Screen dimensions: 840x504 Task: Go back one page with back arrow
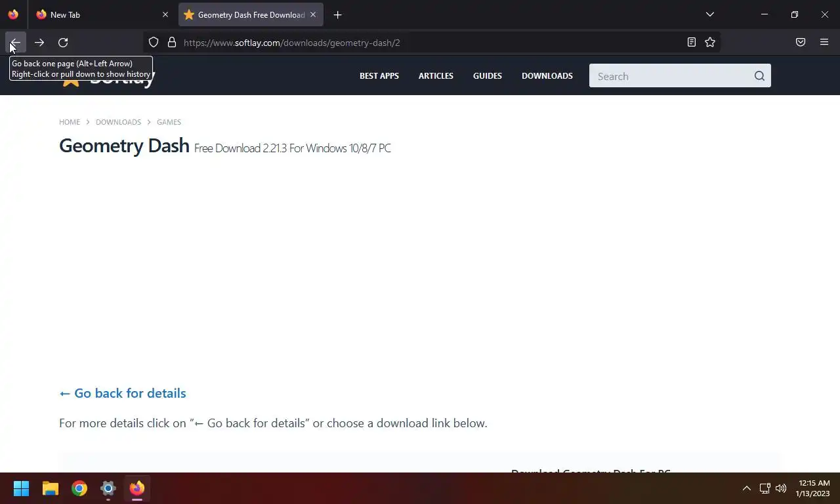coord(15,43)
